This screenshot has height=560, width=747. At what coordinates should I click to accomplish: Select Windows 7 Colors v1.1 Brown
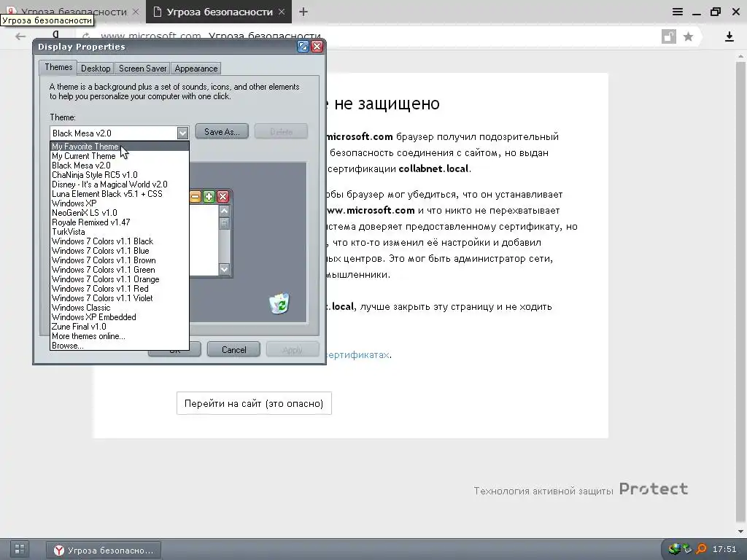[120, 260]
